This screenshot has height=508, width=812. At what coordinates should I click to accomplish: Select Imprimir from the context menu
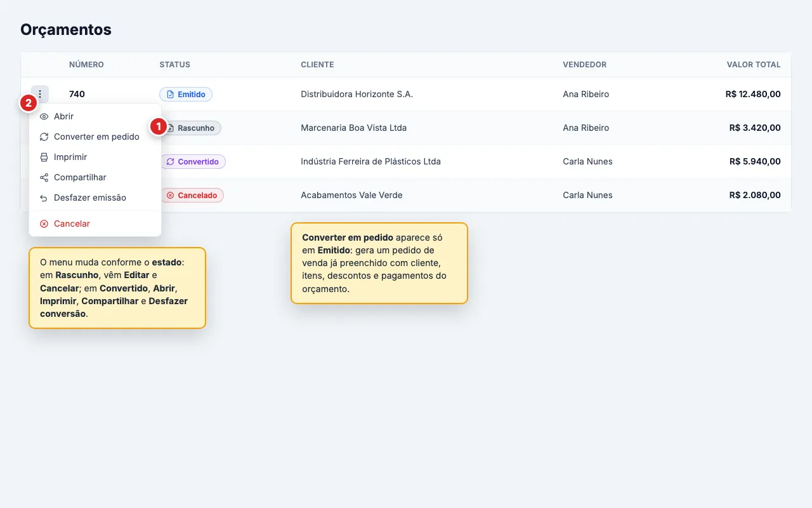click(95, 157)
